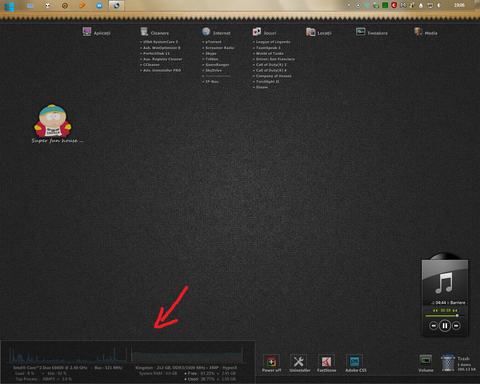
Task: Click the Power off dock icon
Action: (x=271, y=361)
